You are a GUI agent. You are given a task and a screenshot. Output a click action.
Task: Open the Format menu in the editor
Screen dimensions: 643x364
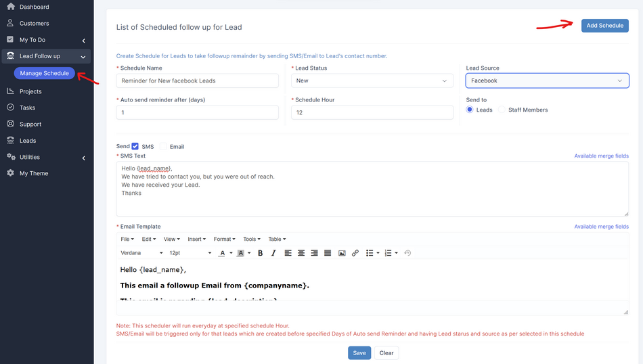224,239
